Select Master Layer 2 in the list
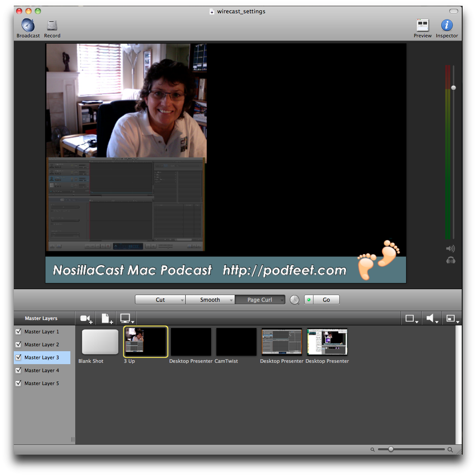Image resolution: width=476 pixels, height=476 pixels. [41, 345]
